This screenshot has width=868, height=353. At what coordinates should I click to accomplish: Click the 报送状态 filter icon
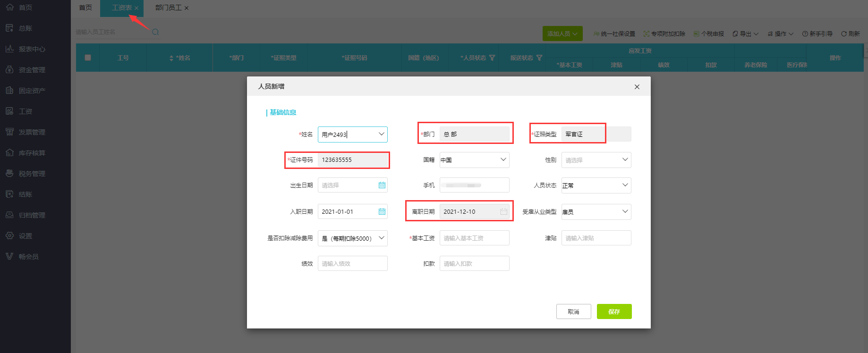coord(539,58)
